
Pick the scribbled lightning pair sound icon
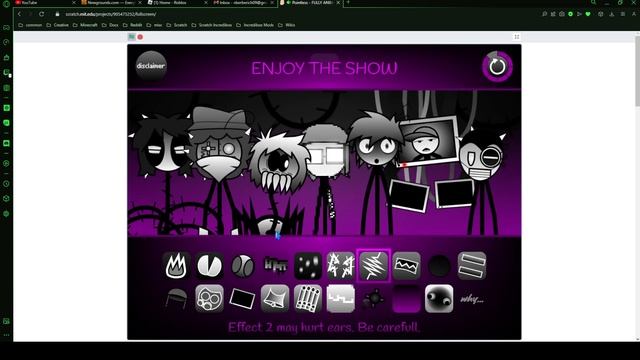pos(341,266)
